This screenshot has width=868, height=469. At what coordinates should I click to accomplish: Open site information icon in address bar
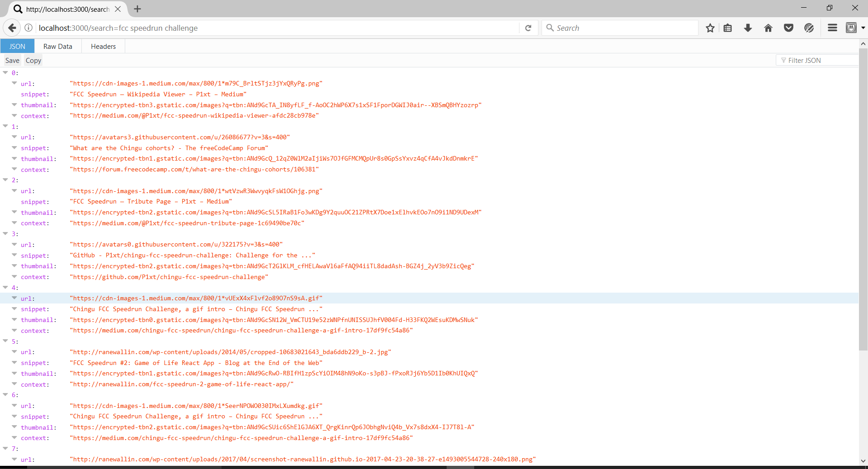coord(28,28)
